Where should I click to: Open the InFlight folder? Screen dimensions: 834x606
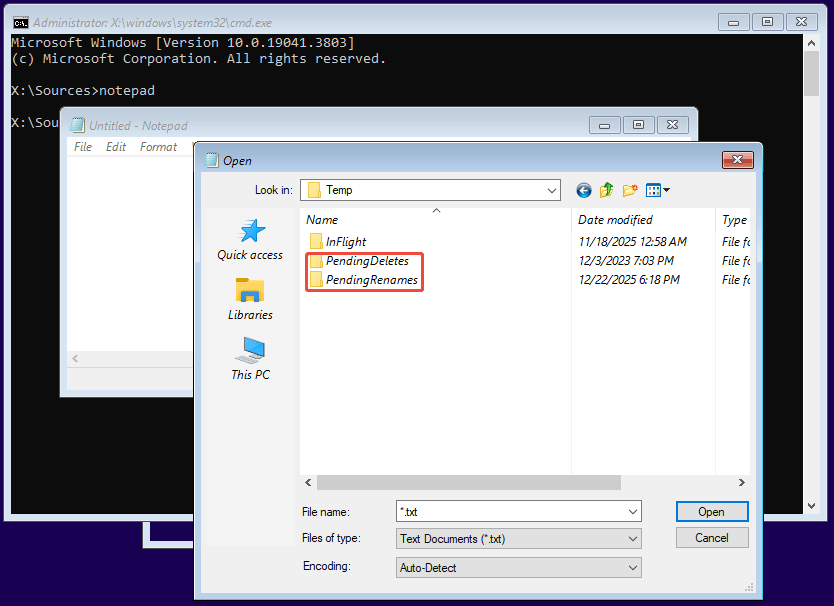pos(347,241)
